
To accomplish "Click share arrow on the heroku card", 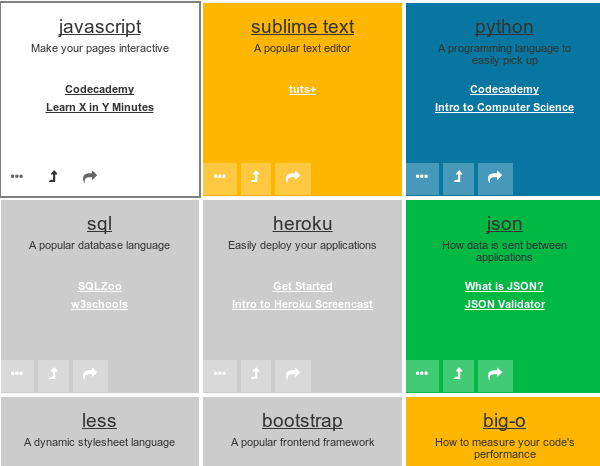I will [x=293, y=373].
